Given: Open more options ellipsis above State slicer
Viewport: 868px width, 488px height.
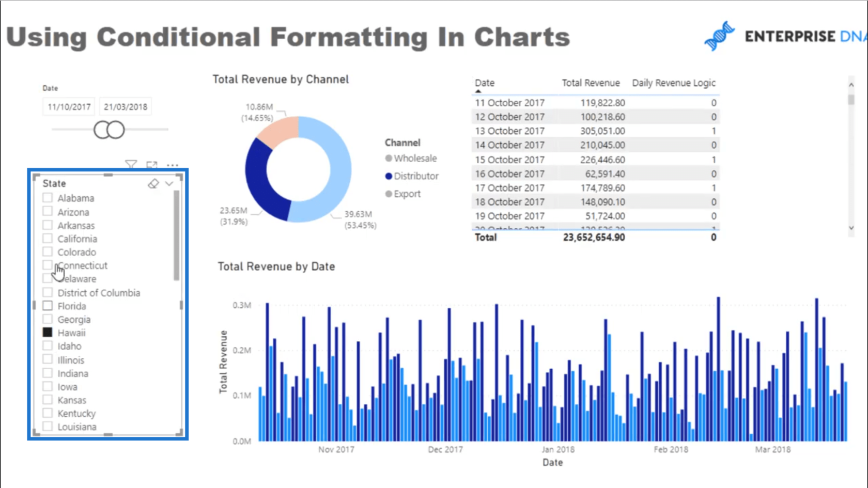Looking at the screenshot, I should [173, 165].
